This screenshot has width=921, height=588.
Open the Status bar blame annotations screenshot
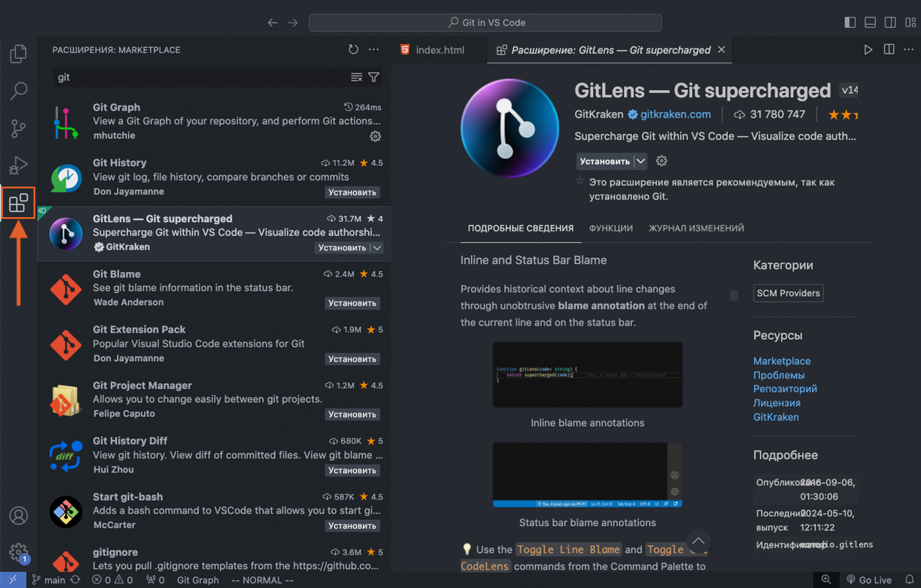click(587, 474)
